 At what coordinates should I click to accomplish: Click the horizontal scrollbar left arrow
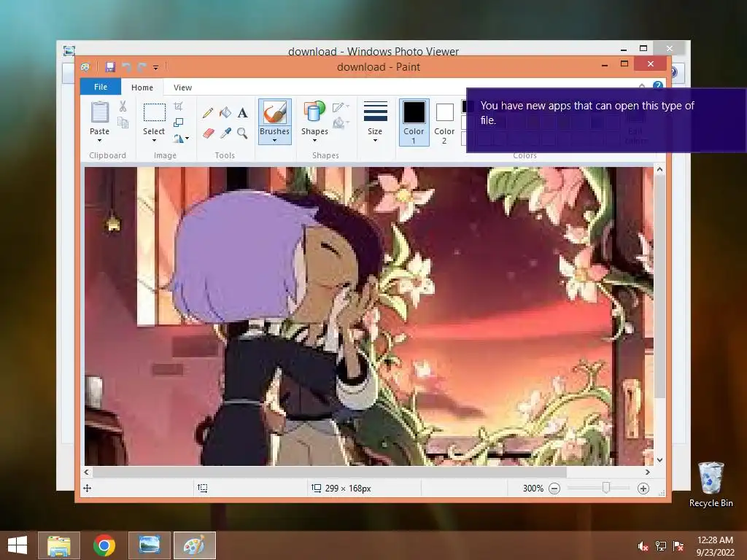tap(86, 472)
